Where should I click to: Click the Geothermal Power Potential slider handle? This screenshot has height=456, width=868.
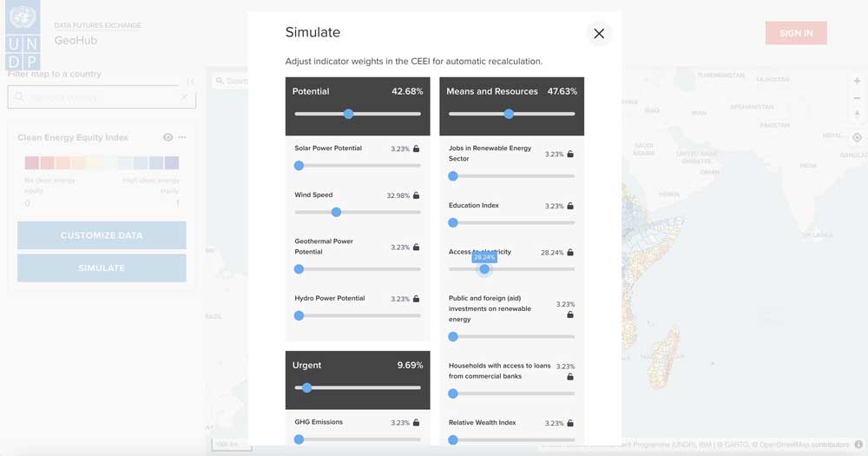pyautogui.click(x=299, y=268)
